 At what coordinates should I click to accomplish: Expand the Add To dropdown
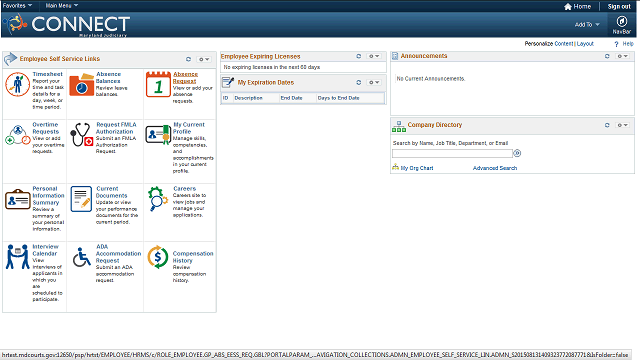587,25
